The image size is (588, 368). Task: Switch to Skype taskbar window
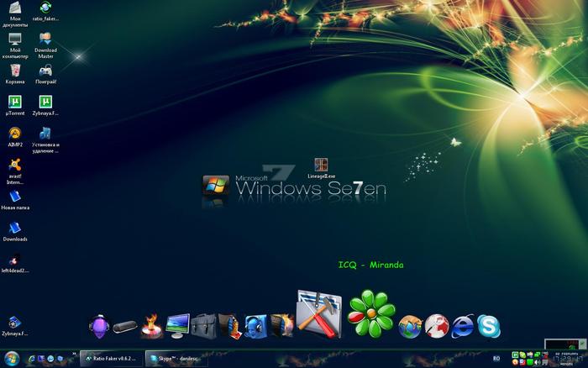coord(176,358)
